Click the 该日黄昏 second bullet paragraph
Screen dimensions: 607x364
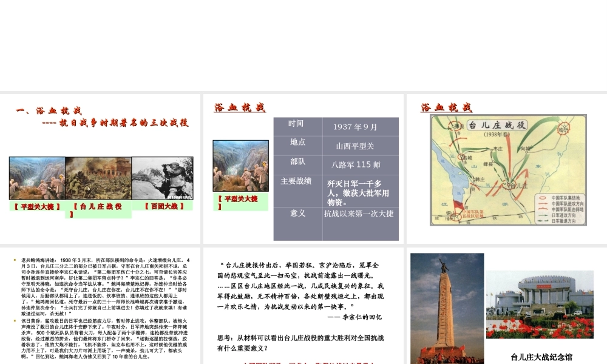tap(104, 339)
